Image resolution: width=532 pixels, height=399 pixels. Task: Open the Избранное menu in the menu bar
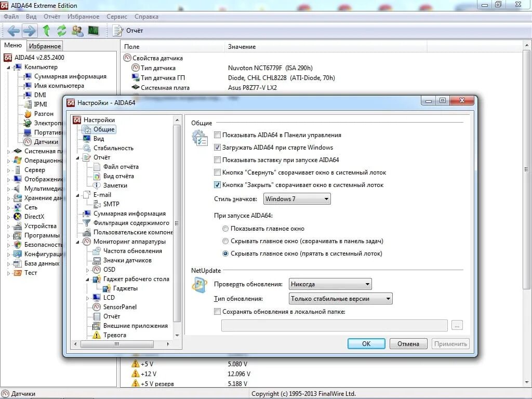tap(83, 17)
